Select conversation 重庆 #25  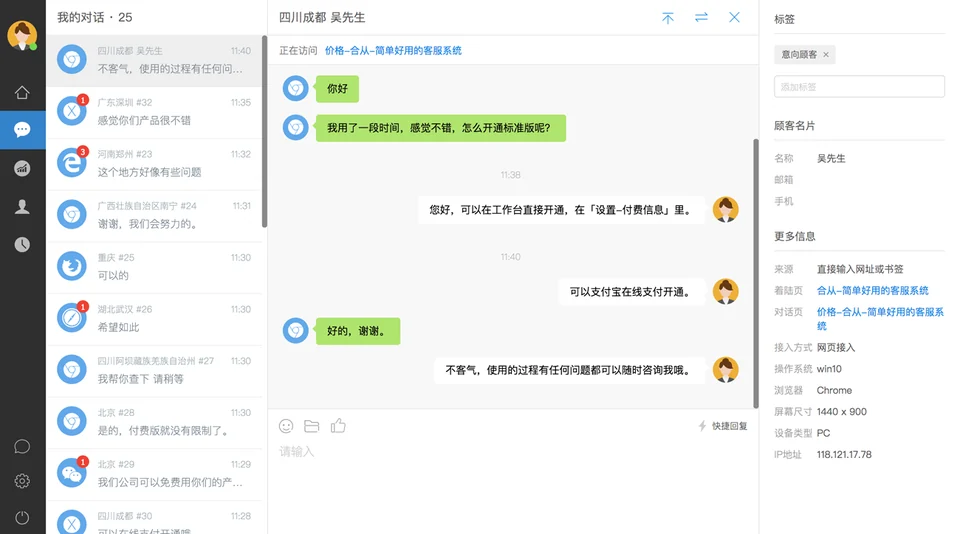pos(156,267)
